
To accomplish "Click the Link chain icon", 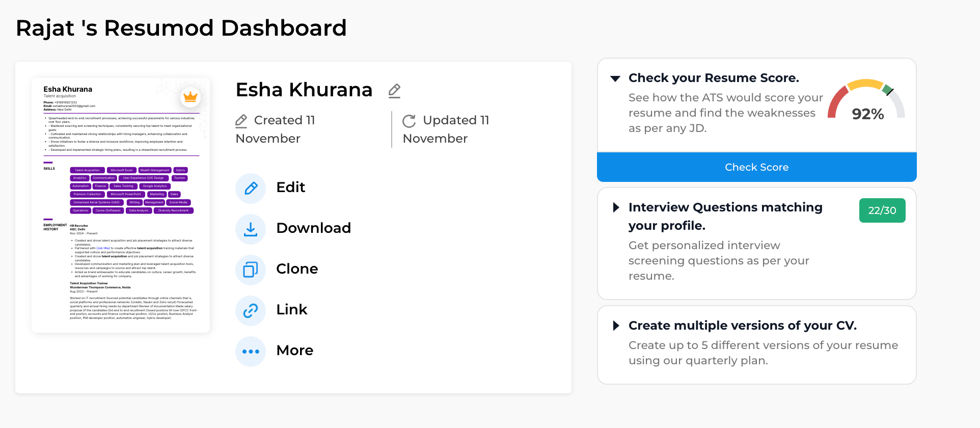I will pyautogui.click(x=251, y=311).
